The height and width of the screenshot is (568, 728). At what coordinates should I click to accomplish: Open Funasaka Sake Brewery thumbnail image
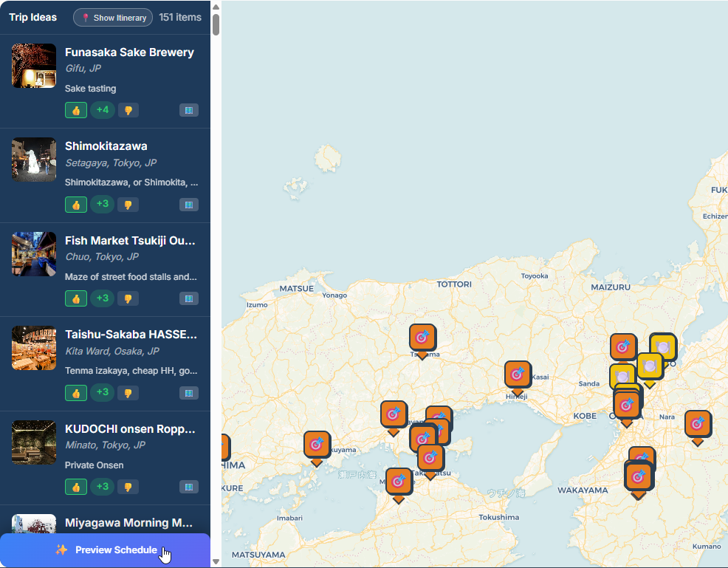[34, 66]
